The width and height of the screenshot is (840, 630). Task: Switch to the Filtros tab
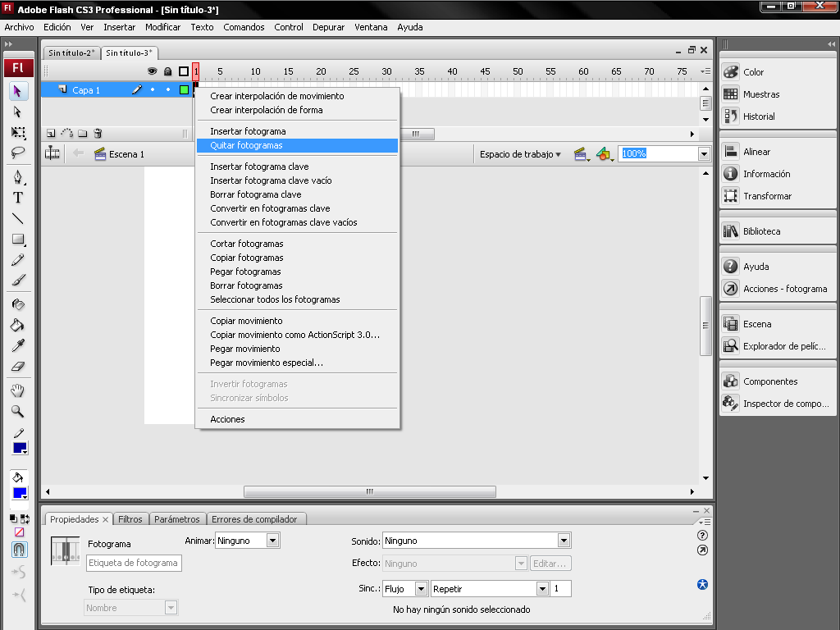130,519
